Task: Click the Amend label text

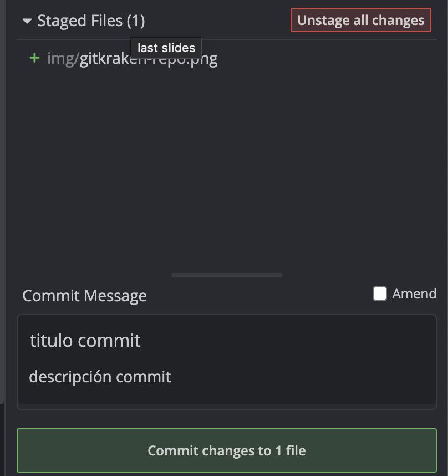Action: pos(414,293)
